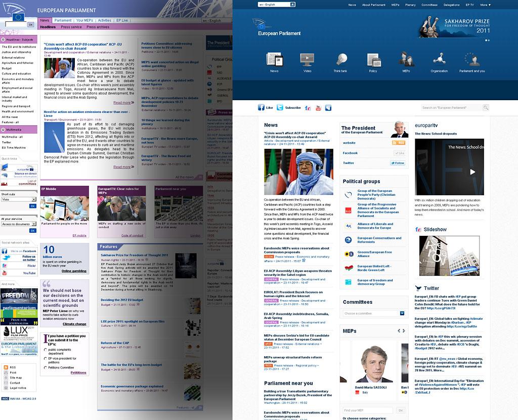Switch to the Your MEPs tab
518x420 pixels.
click(85, 21)
